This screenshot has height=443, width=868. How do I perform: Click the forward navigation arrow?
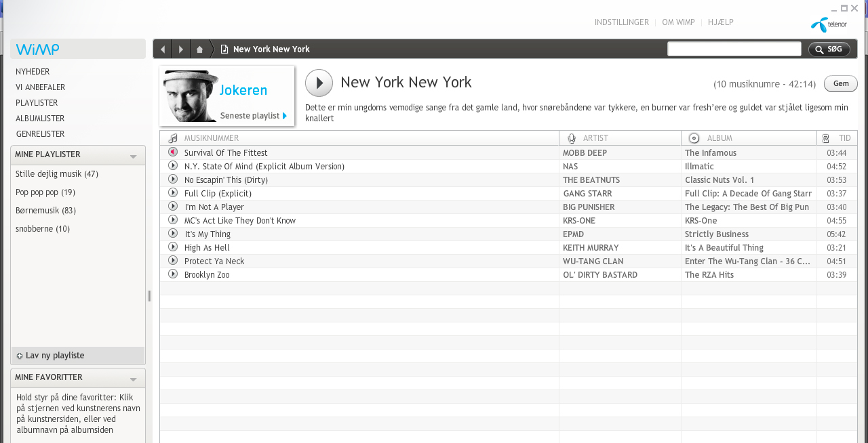[181, 49]
